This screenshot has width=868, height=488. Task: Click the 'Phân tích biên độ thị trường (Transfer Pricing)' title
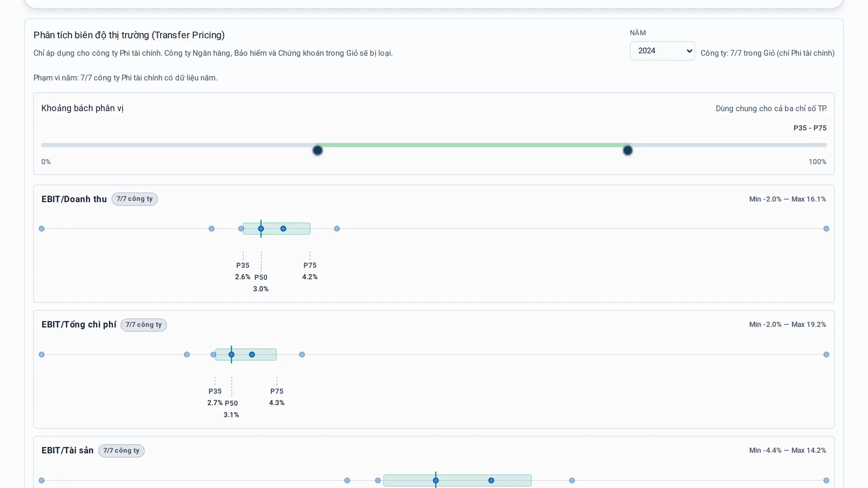[129, 35]
